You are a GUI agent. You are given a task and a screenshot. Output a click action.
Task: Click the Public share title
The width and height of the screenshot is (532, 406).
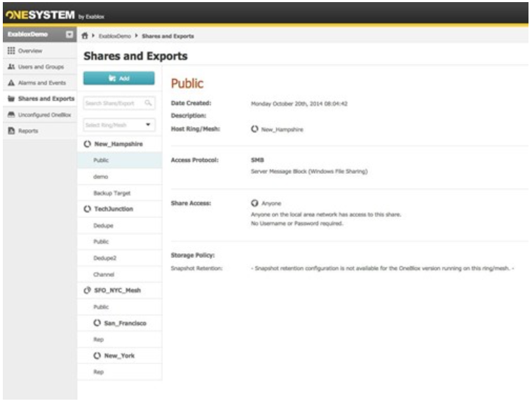187,83
